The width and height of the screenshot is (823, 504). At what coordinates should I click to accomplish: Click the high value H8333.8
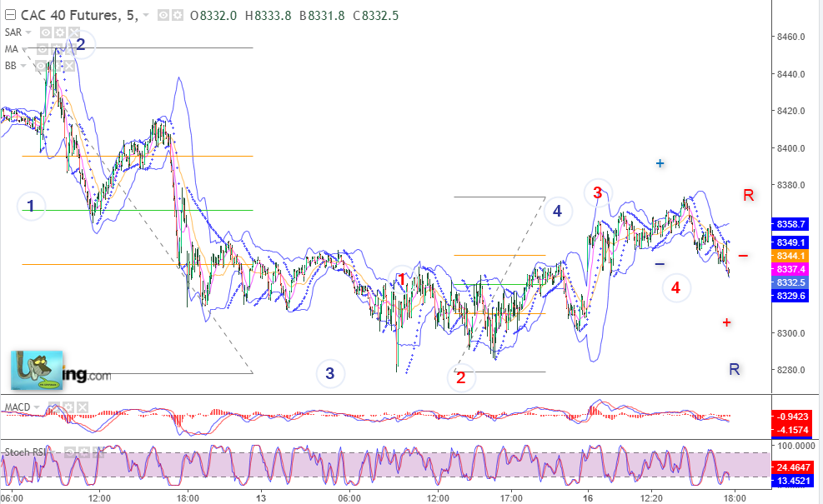[x=268, y=16]
